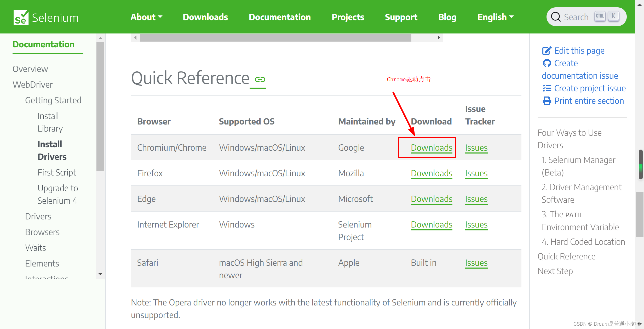Click the Quick Reference anchor link icon
The height and width of the screenshot is (329, 644).
tap(260, 79)
